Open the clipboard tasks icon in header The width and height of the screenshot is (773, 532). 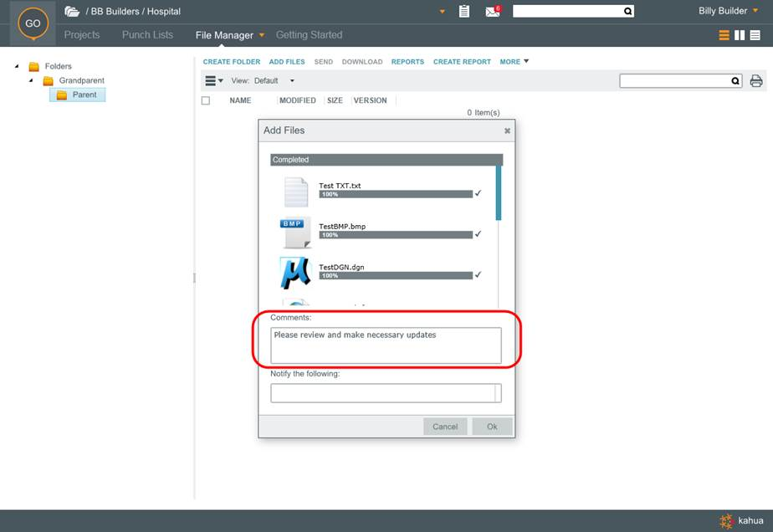click(x=465, y=12)
